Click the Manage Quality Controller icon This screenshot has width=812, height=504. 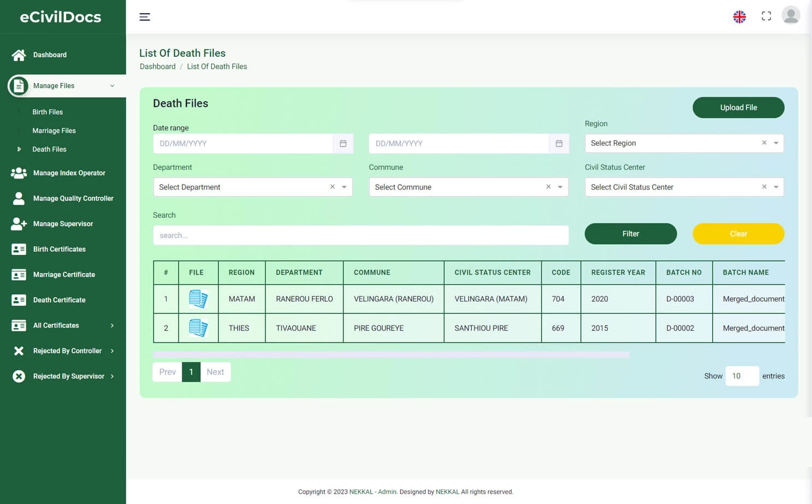[18, 198]
